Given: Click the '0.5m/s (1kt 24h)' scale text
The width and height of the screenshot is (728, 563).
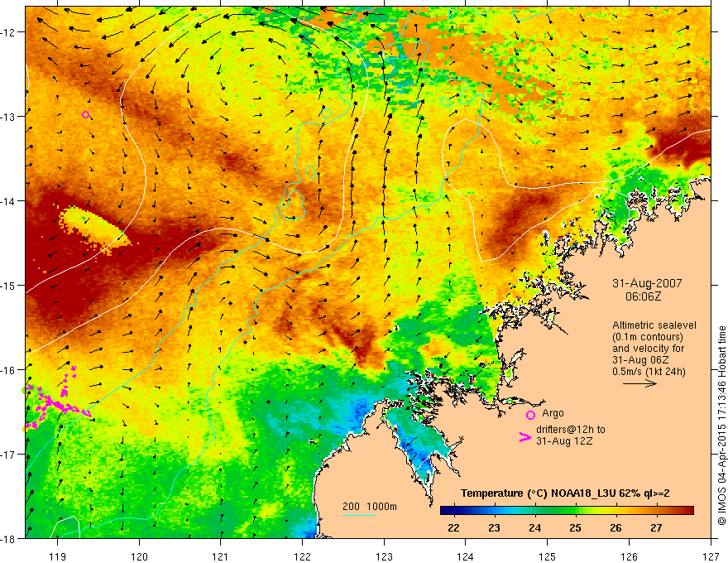Looking at the screenshot, I should (649, 372).
